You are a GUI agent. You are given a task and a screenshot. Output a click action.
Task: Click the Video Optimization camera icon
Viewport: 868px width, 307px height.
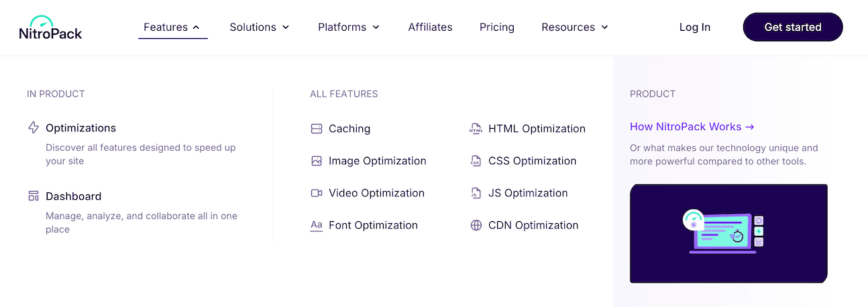coord(317,193)
